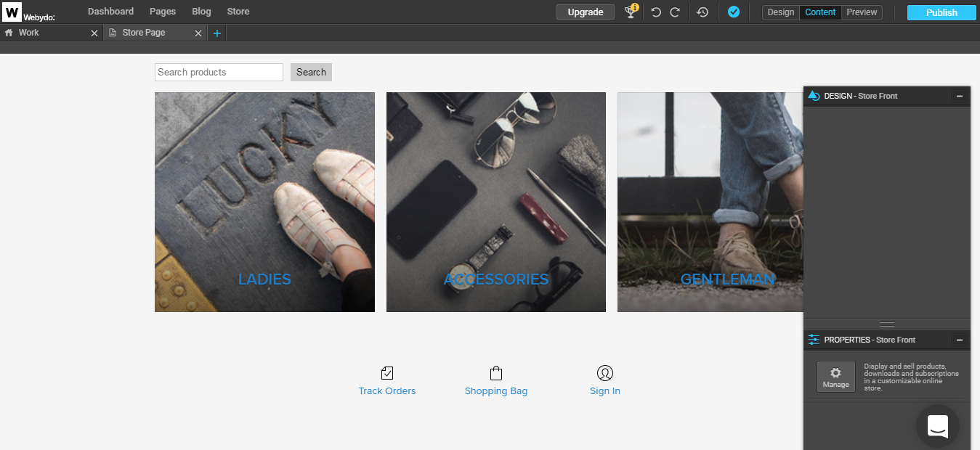Open the Store menu
Screen dimensions: 980x450
tap(238, 12)
